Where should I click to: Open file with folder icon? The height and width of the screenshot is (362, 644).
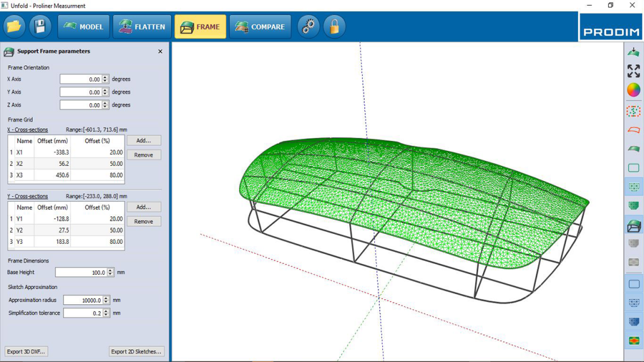click(x=14, y=26)
